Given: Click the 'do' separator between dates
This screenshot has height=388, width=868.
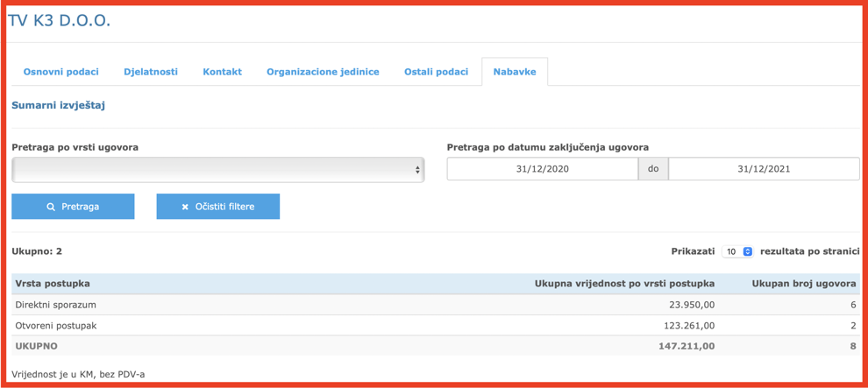Looking at the screenshot, I should (653, 170).
